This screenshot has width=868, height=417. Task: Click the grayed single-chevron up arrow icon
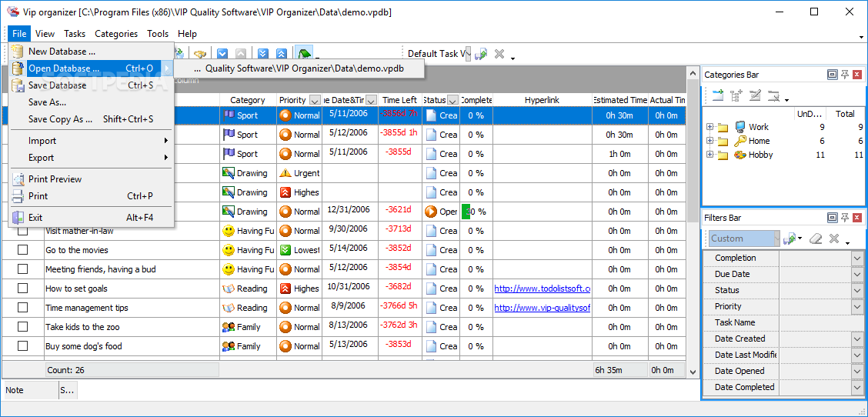click(240, 54)
